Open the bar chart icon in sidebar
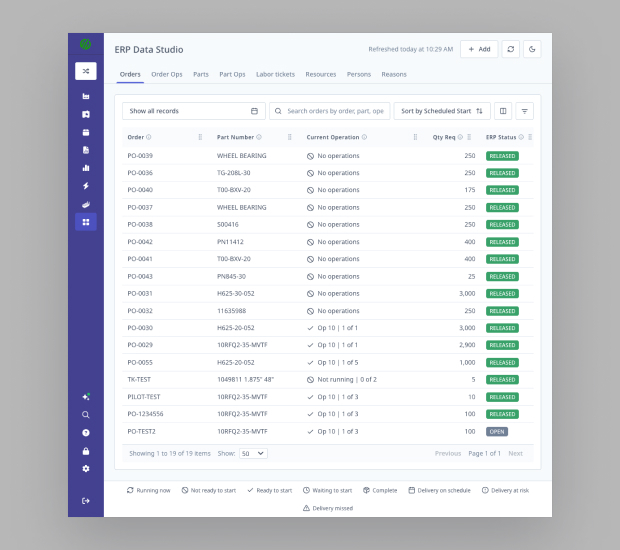 point(86,168)
